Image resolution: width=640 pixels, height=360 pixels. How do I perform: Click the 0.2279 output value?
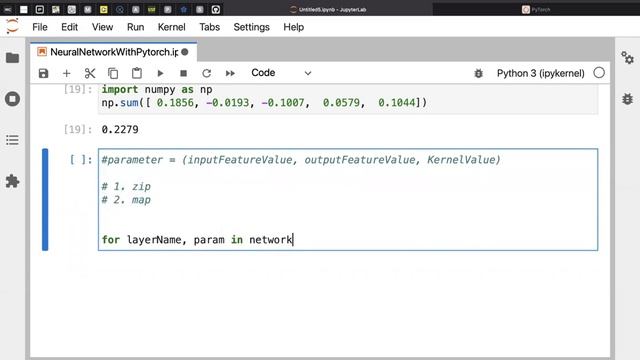click(120, 129)
